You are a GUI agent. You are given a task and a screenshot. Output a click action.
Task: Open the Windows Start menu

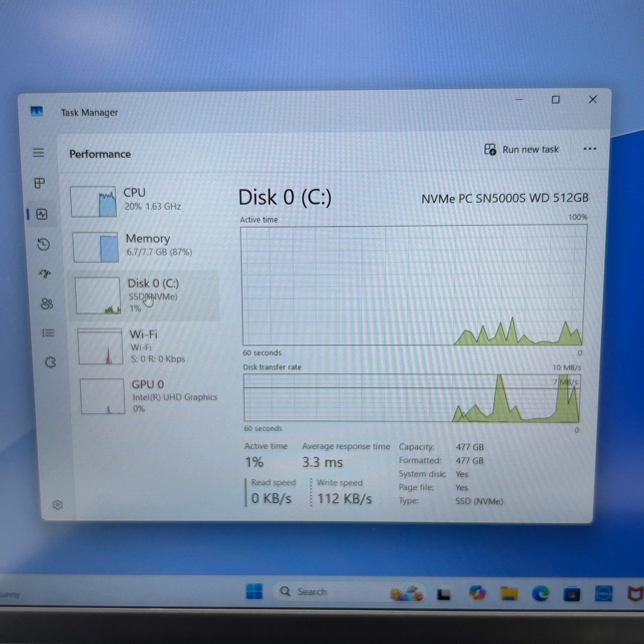coord(254,591)
